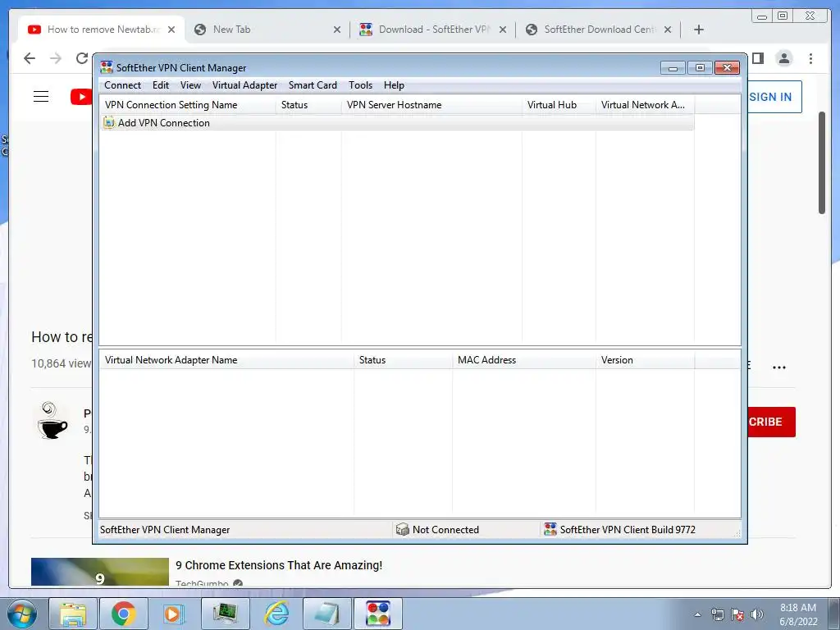
Task: Click the SoftEther title bar app icon
Action: point(107,67)
